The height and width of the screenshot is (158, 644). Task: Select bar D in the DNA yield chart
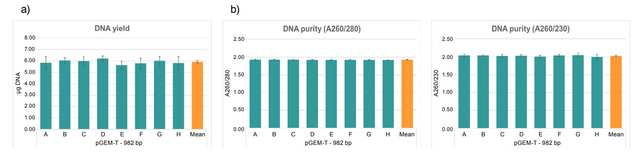[x=103, y=94]
